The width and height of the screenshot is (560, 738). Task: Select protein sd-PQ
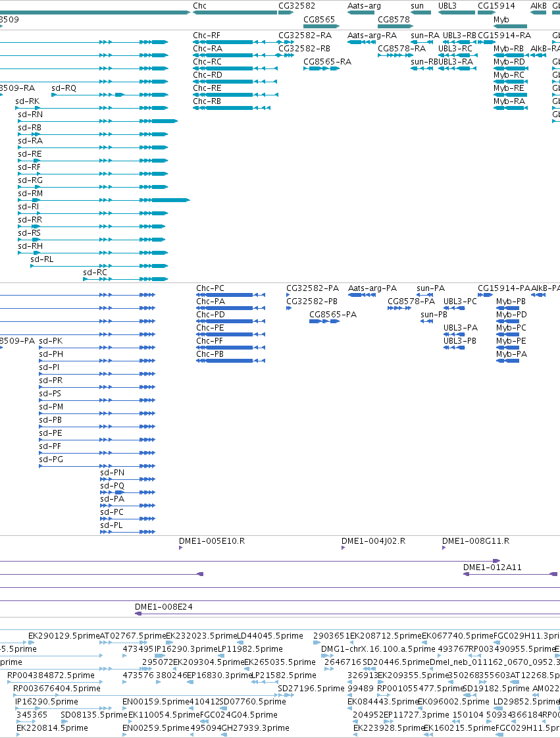tap(128, 493)
